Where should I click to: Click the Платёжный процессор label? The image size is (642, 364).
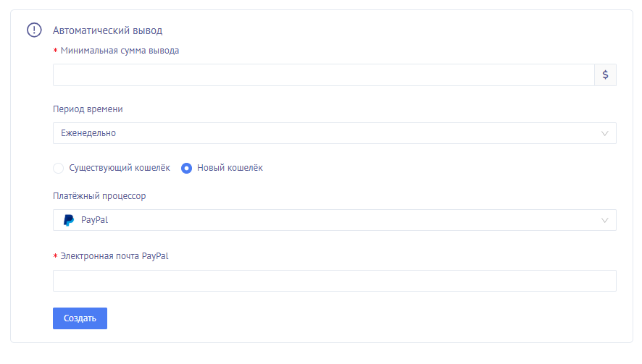(x=99, y=196)
